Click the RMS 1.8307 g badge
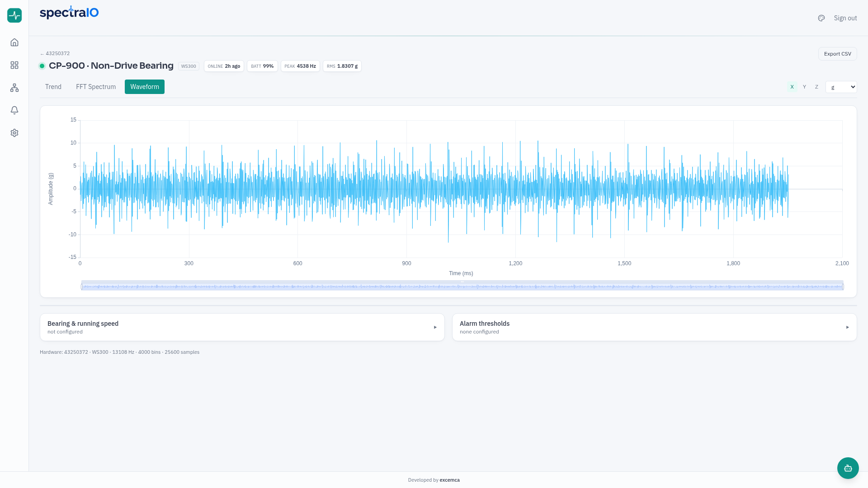 [342, 66]
